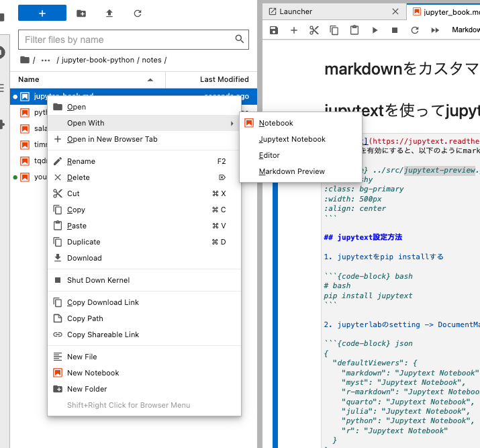Refresh the file browser list
Viewport: 480px width, 448px height.
[138, 13]
